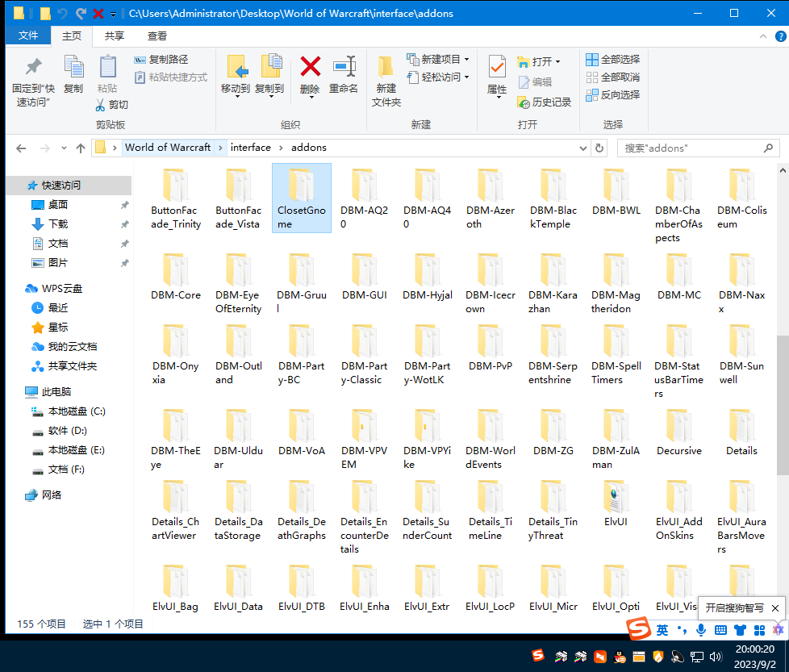Click Pin to Quick Access icon
Screen dimensions: 789x672
[33, 67]
